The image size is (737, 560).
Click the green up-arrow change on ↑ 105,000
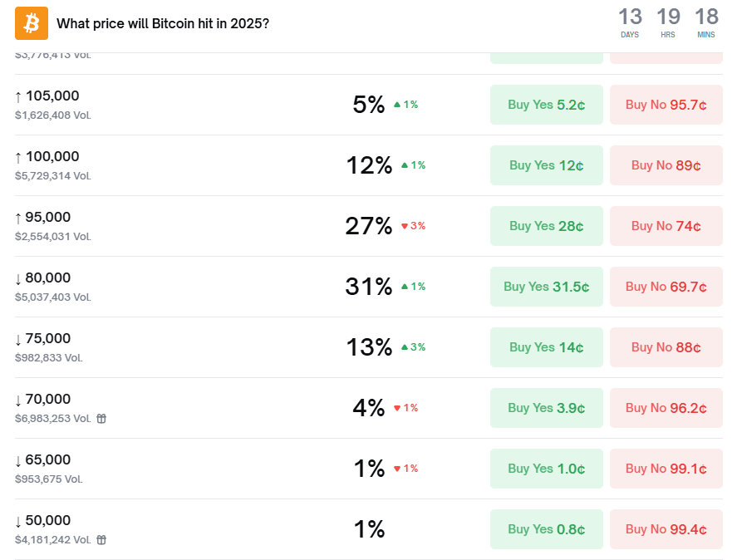click(405, 105)
